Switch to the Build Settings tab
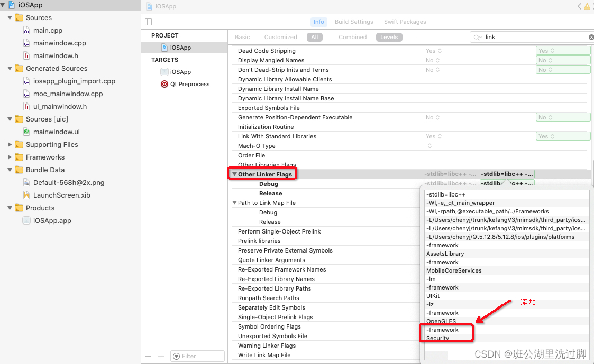Viewport: 594px width, 364px height. pos(353,22)
